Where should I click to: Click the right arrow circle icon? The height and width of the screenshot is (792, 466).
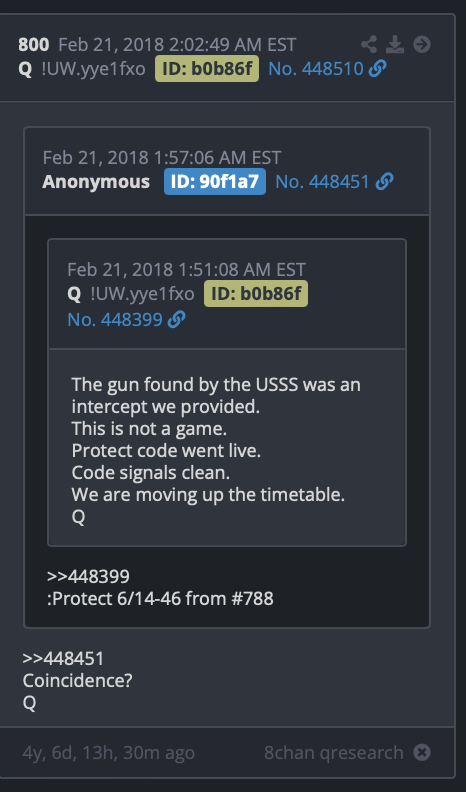[x=422, y=44]
